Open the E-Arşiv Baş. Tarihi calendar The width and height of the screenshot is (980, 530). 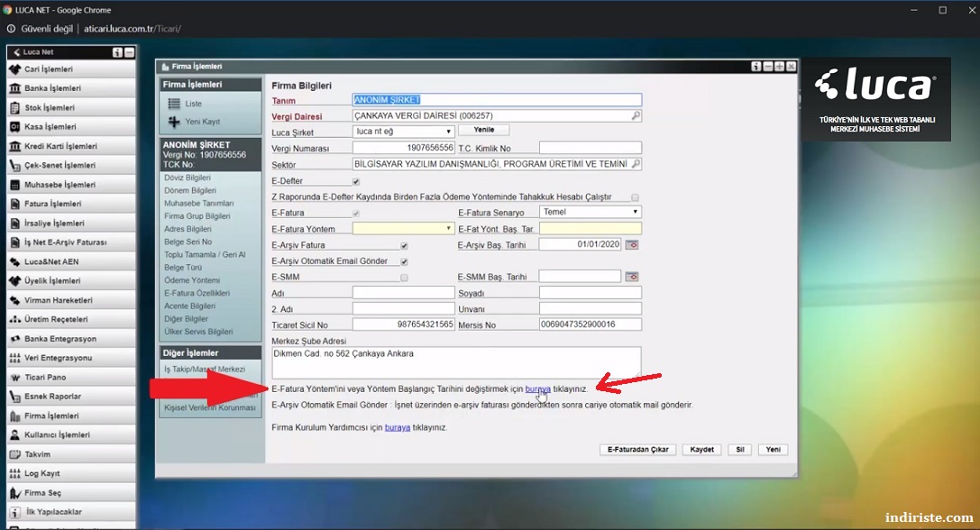632,244
